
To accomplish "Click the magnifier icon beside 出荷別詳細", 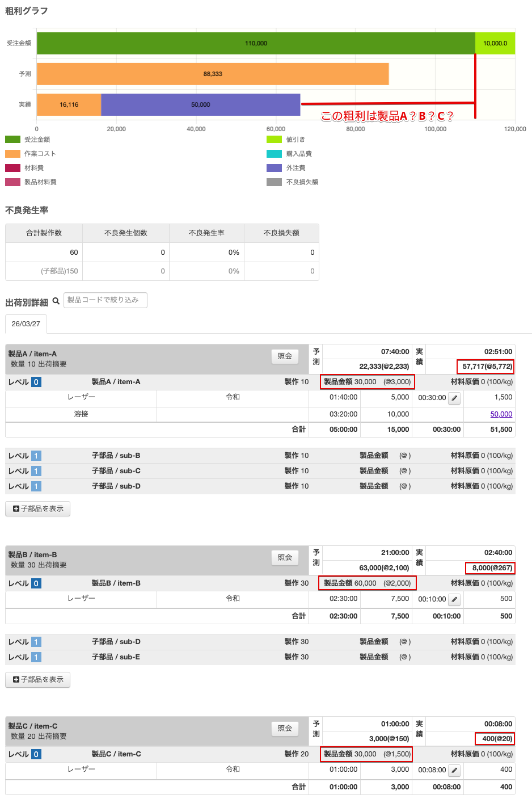I will 56,301.
